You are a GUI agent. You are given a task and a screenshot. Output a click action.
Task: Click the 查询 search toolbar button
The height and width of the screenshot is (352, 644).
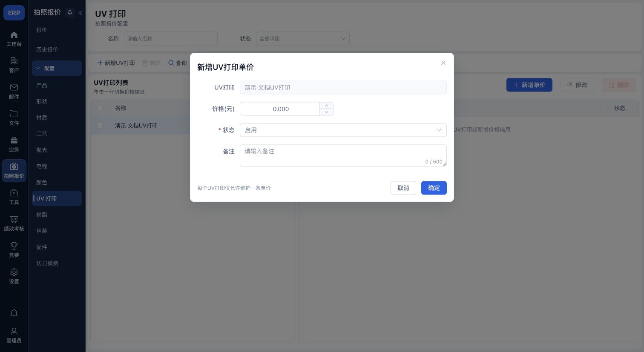[x=178, y=63]
